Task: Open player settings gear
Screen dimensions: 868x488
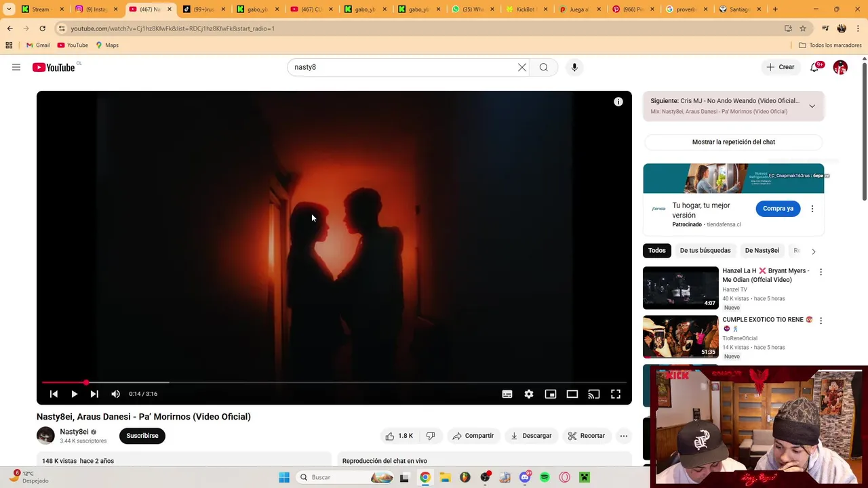Action: click(529, 394)
